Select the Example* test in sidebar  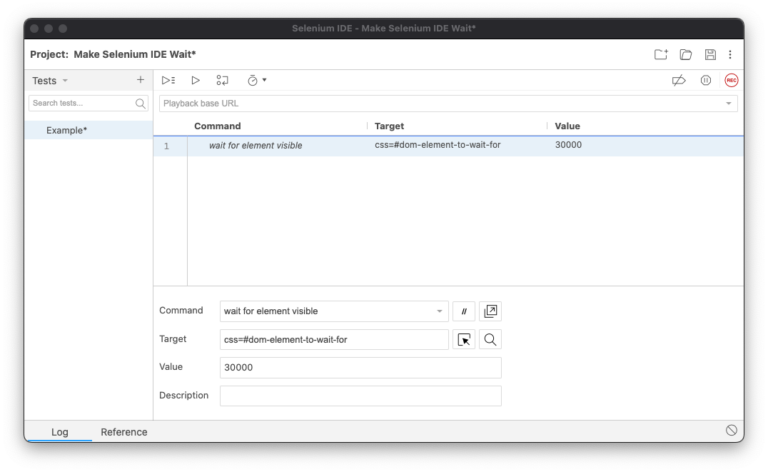pos(66,130)
